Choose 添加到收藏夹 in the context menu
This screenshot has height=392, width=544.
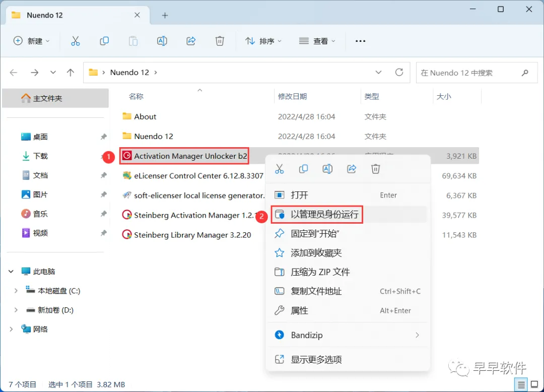tap(348, 253)
